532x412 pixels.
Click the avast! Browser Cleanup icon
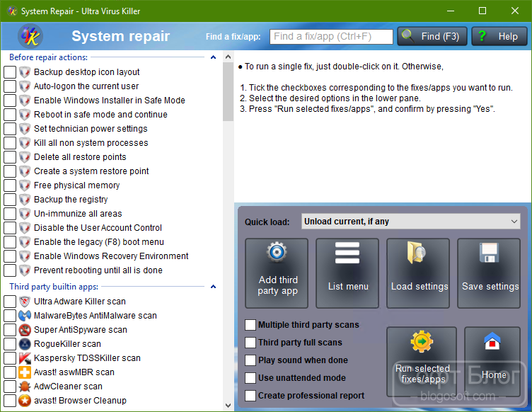point(25,401)
